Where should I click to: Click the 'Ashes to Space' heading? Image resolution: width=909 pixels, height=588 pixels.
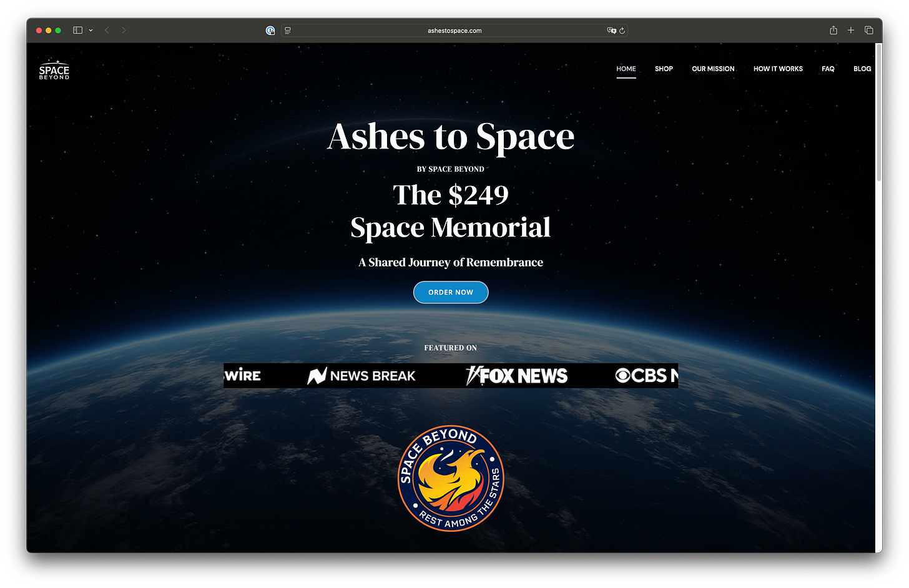tap(451, 137)
